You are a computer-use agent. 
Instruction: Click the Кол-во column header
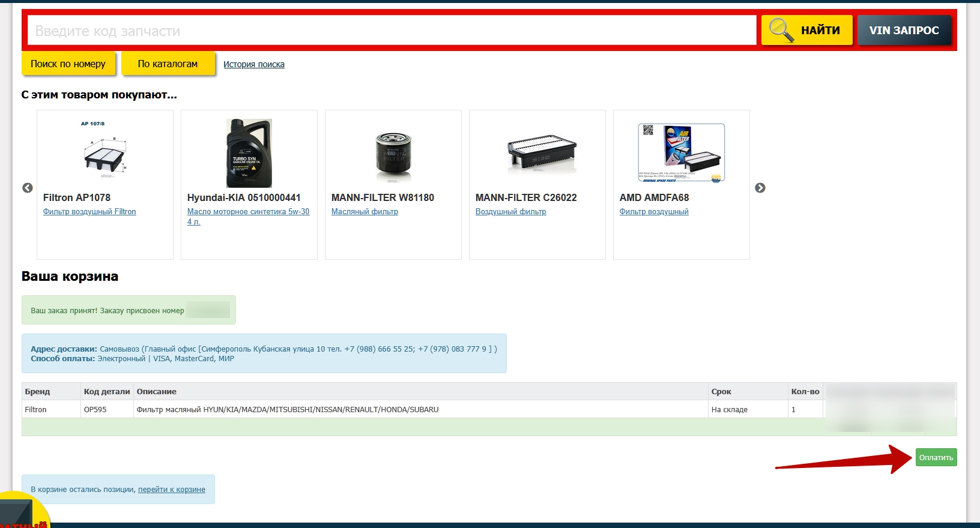pyautogui.click(x=805, y=392)
